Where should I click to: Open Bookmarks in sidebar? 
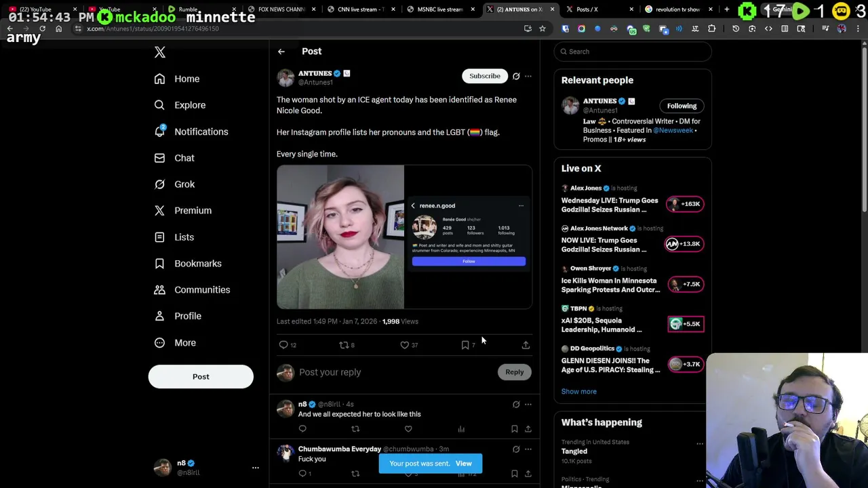[188, 264]
